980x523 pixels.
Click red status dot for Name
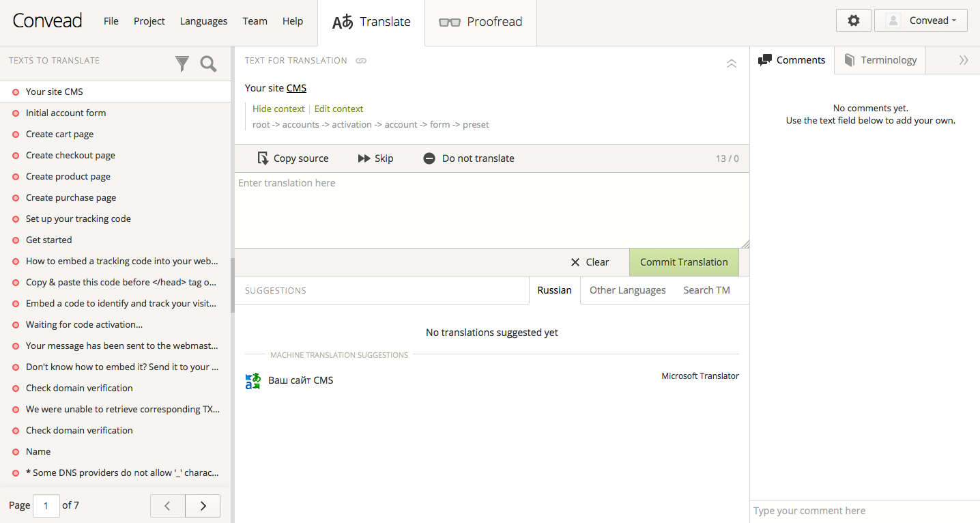coord(16,452)
